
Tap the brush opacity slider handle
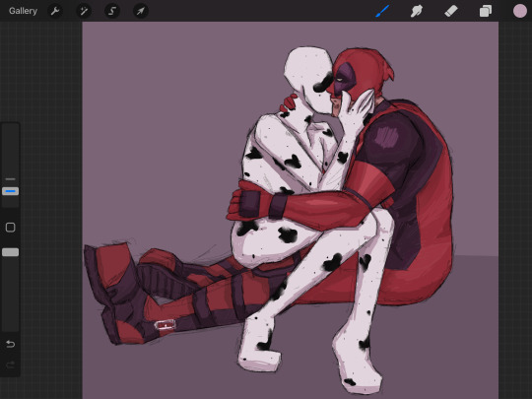click(x=10, y=252)
